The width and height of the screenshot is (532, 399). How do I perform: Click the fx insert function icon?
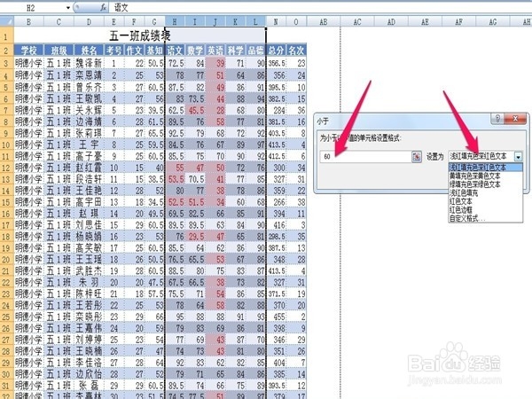(x=104, y=7)
